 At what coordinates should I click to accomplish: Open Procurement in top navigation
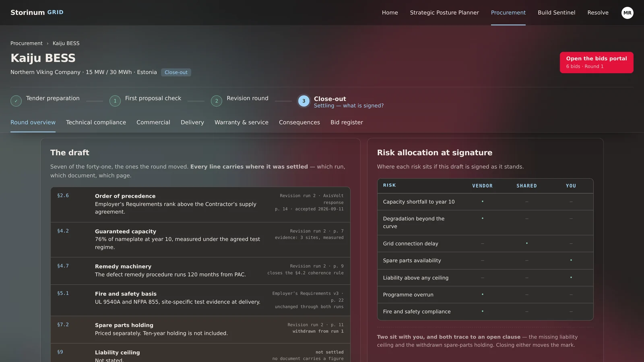pyautogui.click(x=508, y=12)
